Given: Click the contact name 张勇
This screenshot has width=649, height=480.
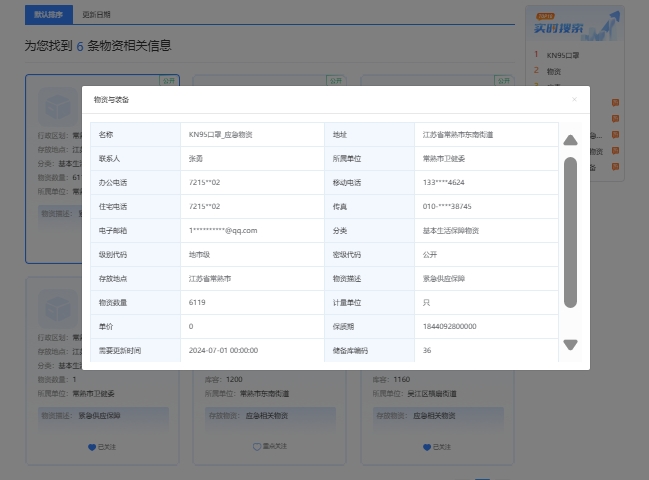Looking at the screenshot, I should tap(196, 158).
